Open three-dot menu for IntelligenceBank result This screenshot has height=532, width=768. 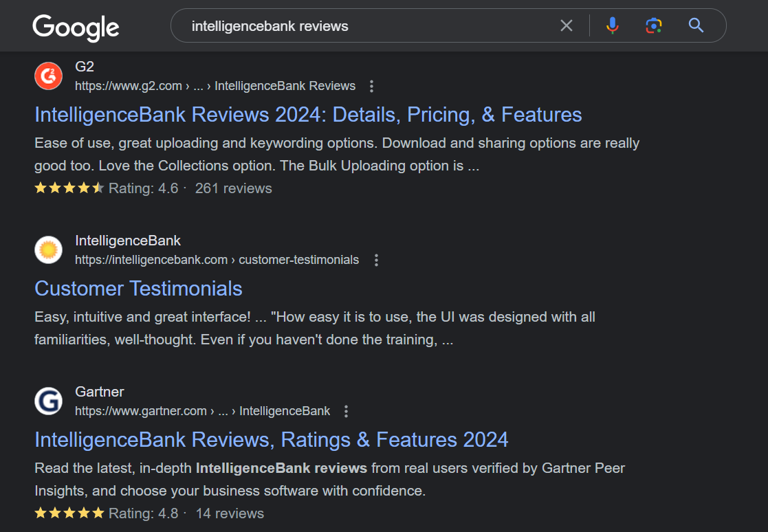376,260
